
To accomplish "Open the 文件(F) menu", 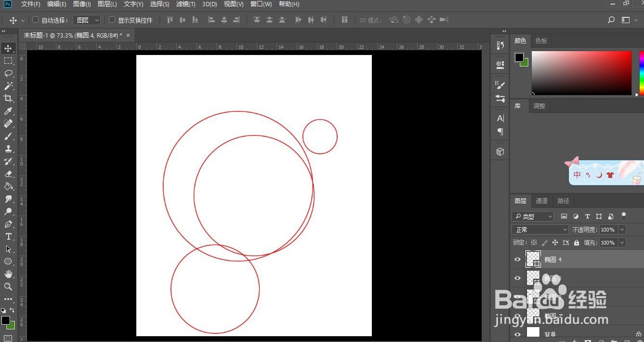I will point(31,4).
